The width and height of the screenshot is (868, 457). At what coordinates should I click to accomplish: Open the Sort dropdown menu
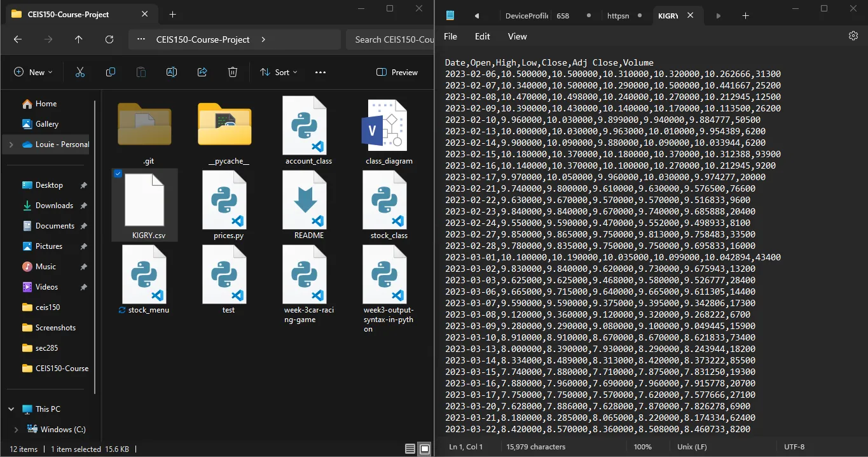pos(279,73)
